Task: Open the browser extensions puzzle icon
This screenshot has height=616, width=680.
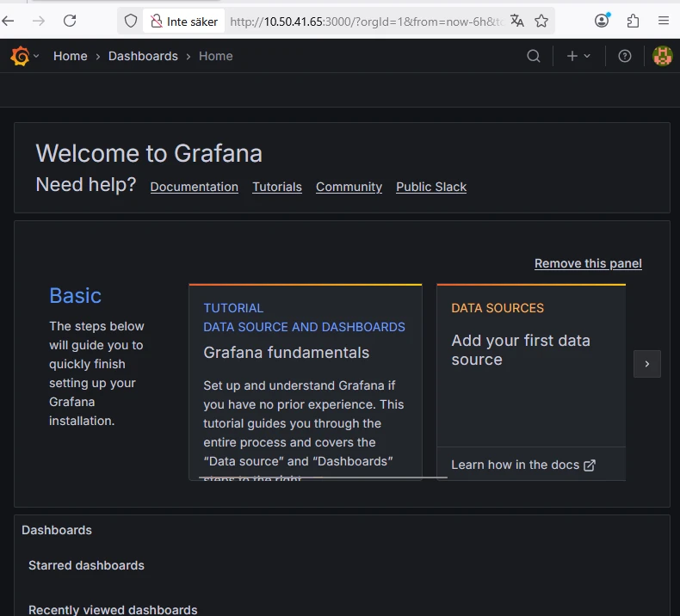Action: point(634,21)
